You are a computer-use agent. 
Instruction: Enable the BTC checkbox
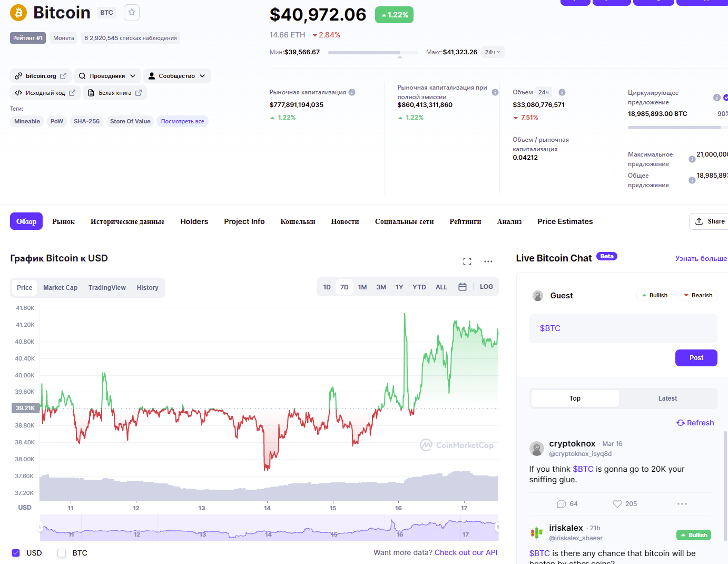click(x=62, y=553)
